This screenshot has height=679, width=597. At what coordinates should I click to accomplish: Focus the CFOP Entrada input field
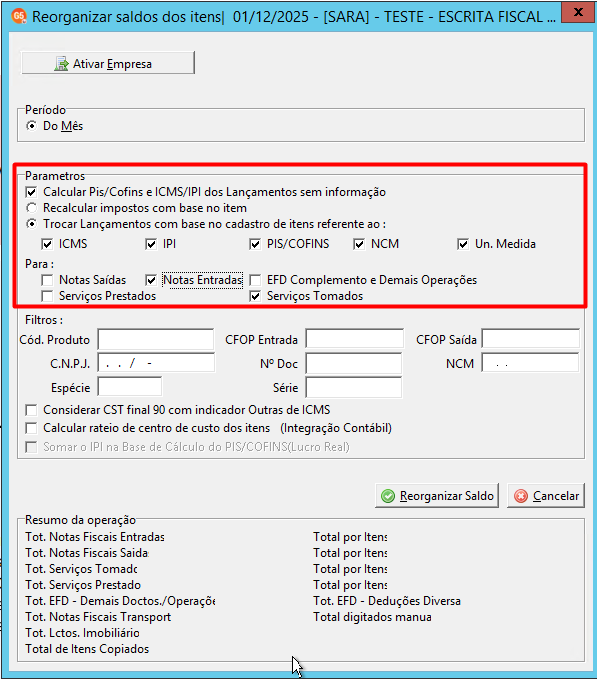coord(355,338)
